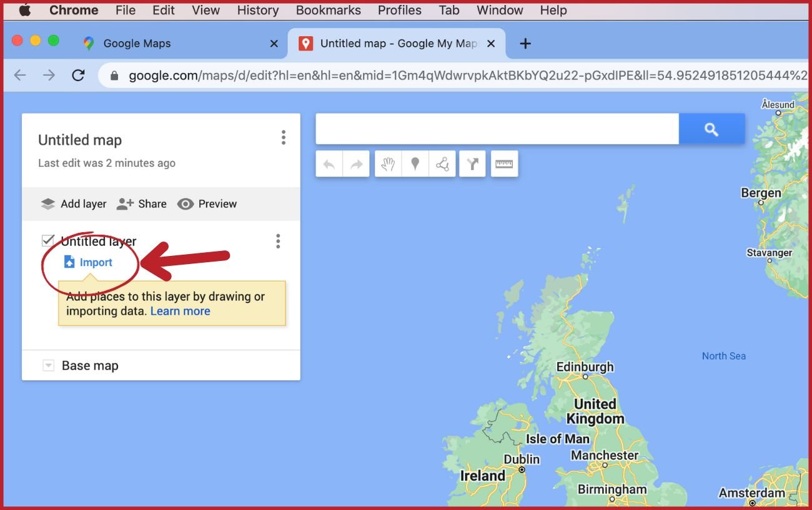Click the Bergen label on map
The height and width of the screenshot is (510, 812).
coord(761,193)
